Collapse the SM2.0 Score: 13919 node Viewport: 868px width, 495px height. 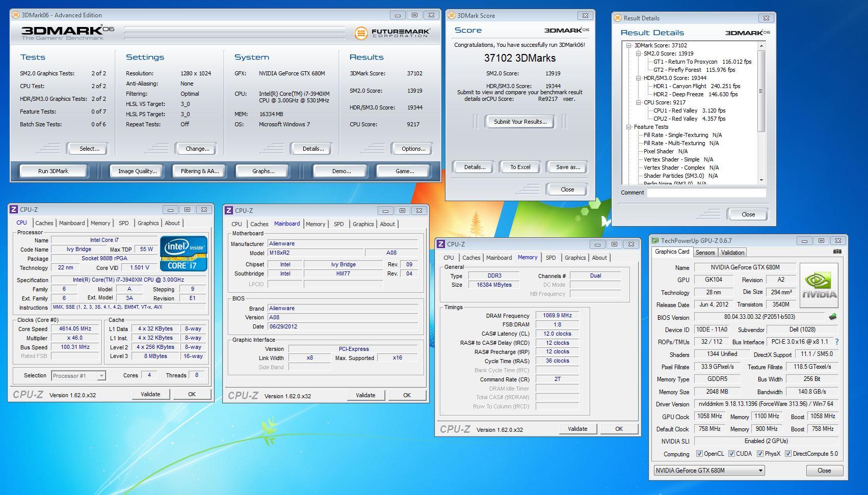[638, 53]
